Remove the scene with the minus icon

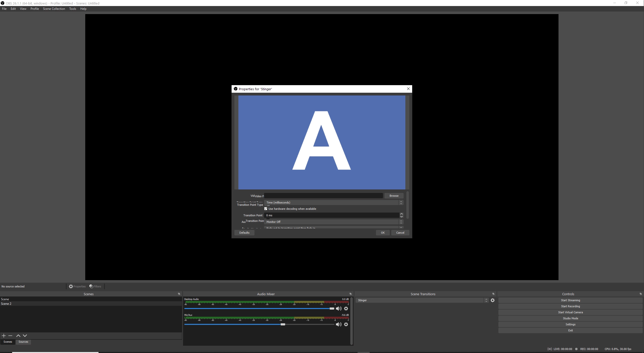(x=10, y=336)
